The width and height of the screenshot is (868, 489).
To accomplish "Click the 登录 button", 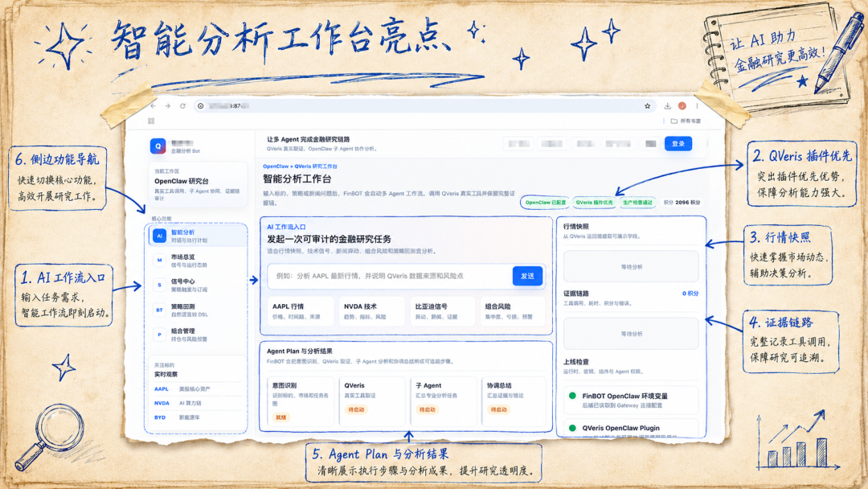I will click(678, 144).
